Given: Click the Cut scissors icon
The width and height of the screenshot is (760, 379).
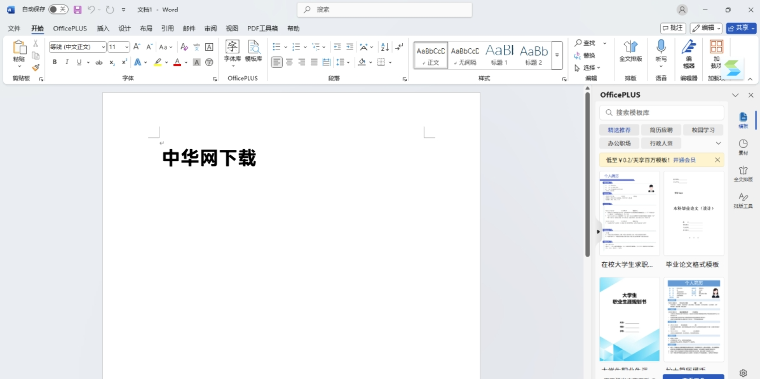Looking at the screenshot, I should click(x=35, y=44).
